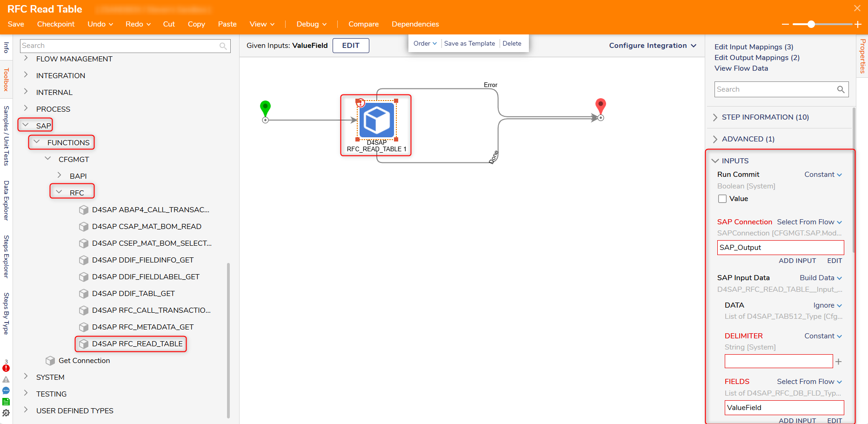Select D4SAP RFC_METADATA_GET cube icon

[84, 327]
